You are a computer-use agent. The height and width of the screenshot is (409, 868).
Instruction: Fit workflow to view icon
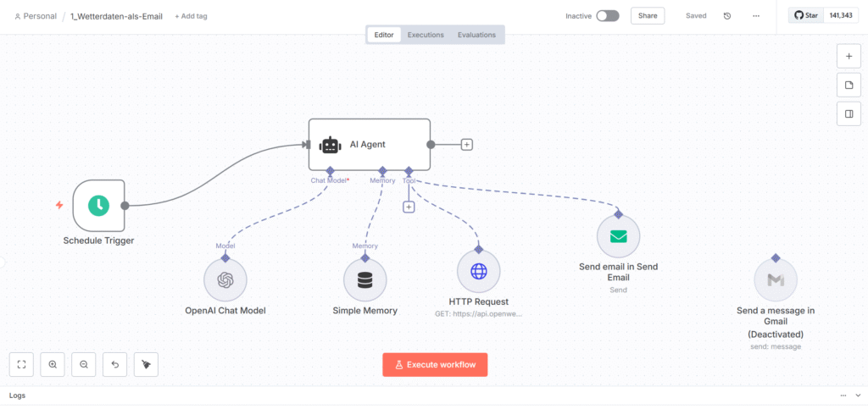(21, 364)
